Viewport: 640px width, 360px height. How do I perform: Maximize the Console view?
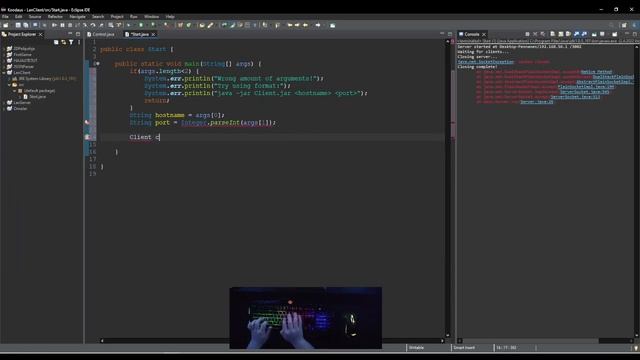[x=635, y=34]
